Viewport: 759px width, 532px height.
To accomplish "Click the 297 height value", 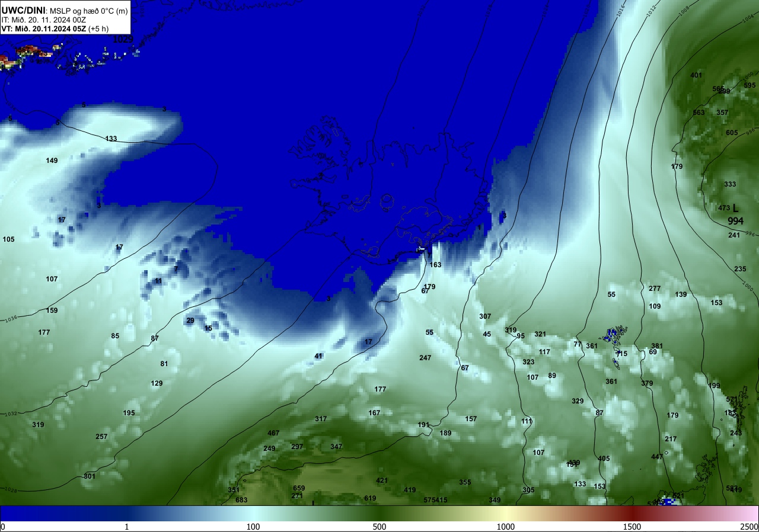I will point(297,447).
